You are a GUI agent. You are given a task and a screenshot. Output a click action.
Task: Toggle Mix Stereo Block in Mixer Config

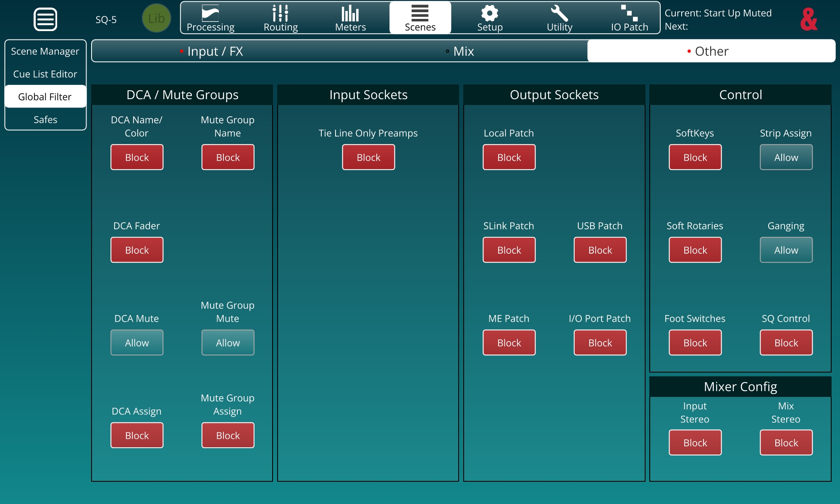click(x=786, y=443)
